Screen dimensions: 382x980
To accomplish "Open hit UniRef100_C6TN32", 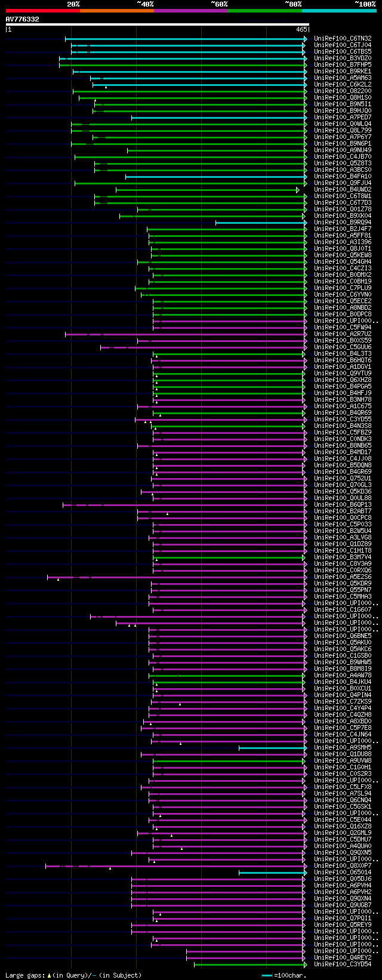I will point(343,39).
